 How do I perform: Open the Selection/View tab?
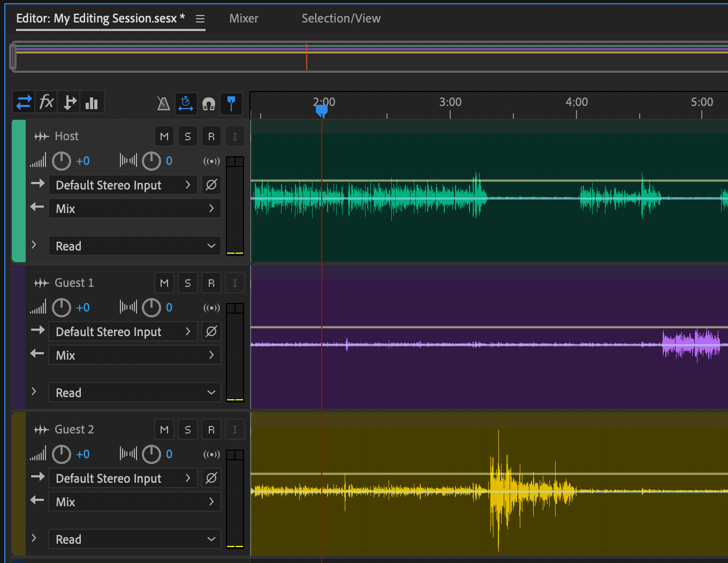[341, 18]
